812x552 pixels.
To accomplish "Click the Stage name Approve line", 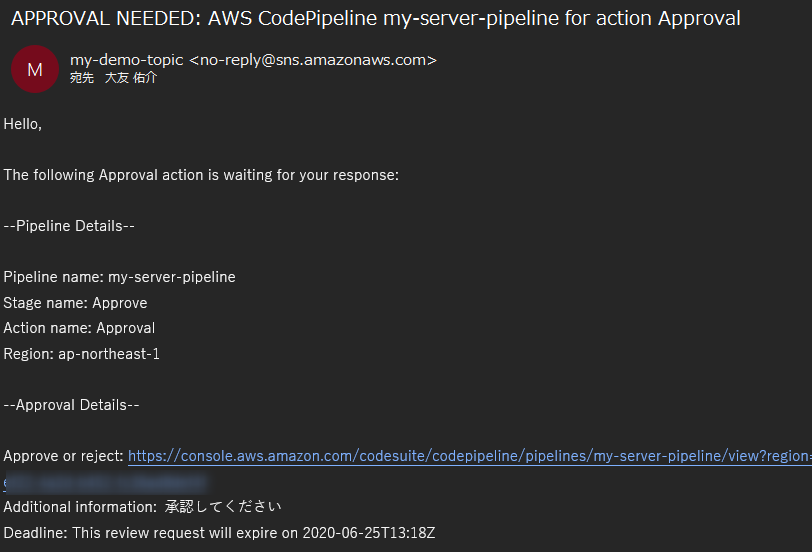I will [75, 303].
